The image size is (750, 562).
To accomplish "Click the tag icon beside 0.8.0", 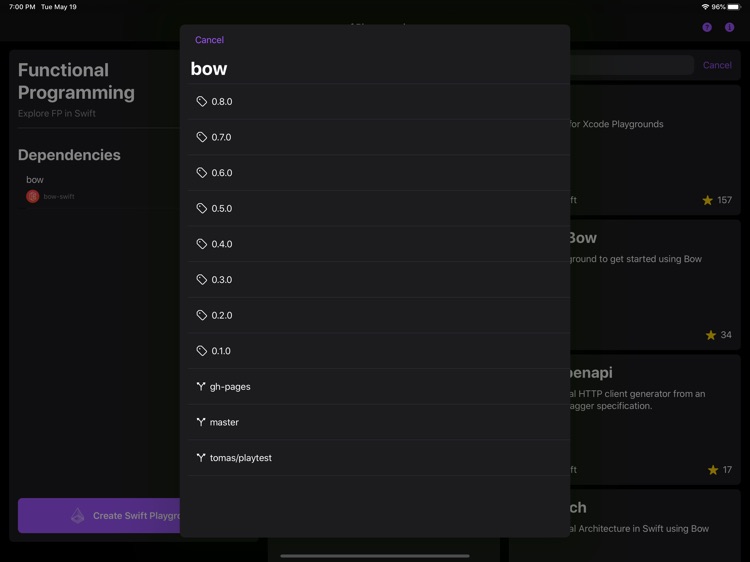I will [x=201, y=101].
